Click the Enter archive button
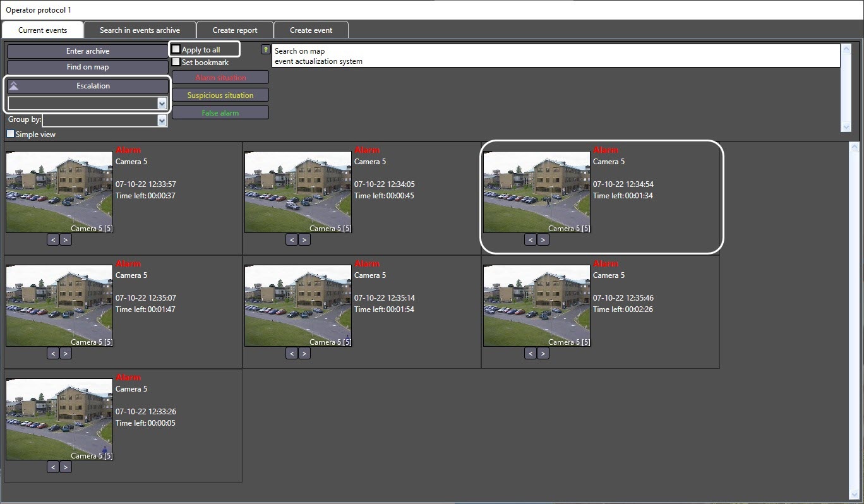864x504 pixels. [x=88, y=51]
